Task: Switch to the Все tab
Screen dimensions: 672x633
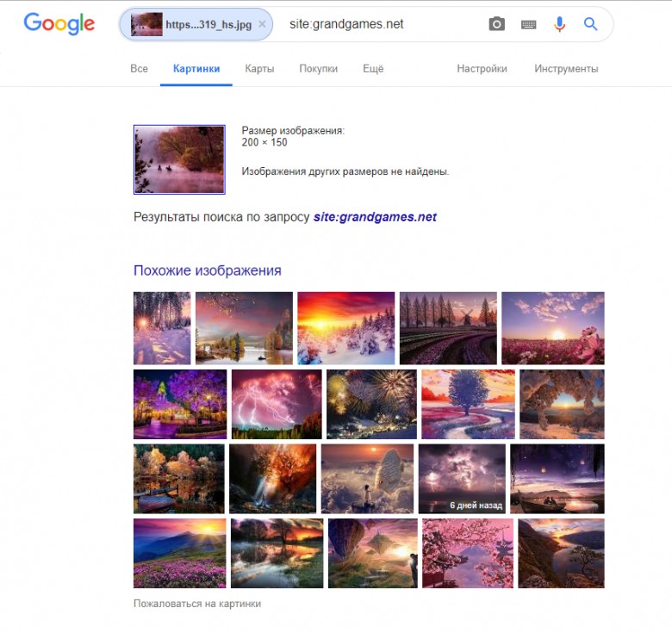Action: [139, 69]
